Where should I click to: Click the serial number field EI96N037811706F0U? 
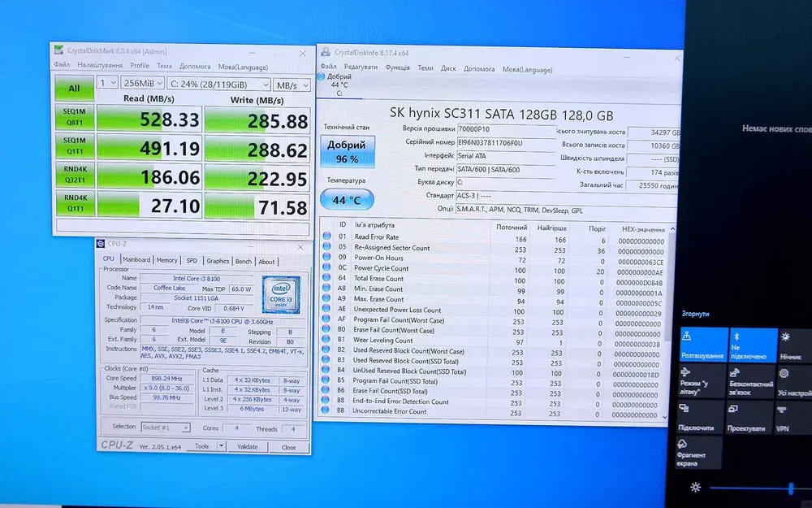pyautogui.click(x=506, y=142)
